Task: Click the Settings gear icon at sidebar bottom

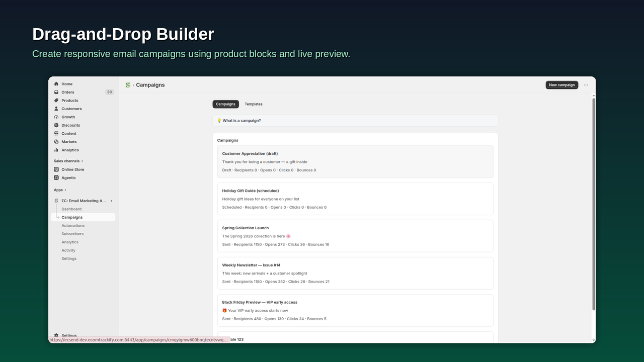Action: 56,335
